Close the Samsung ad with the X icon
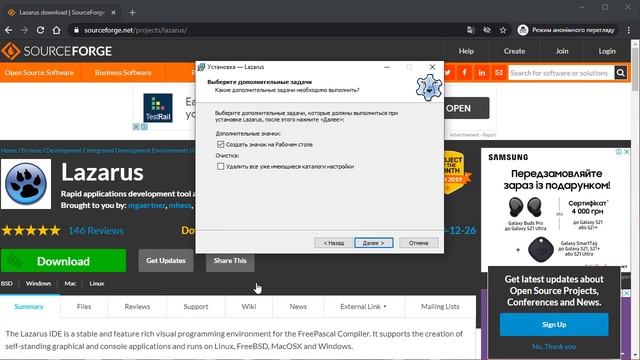640x360 pixels. coord(627,152)
